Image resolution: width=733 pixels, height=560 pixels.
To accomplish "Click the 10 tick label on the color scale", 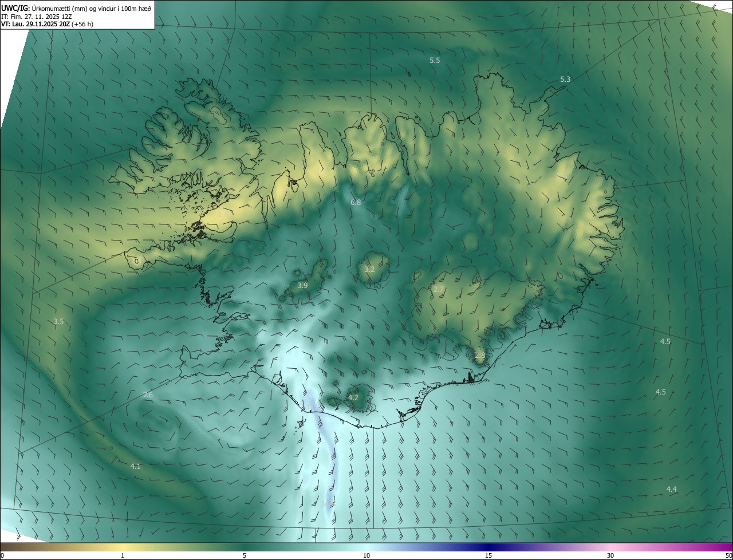I will click(x=366, y=556).
